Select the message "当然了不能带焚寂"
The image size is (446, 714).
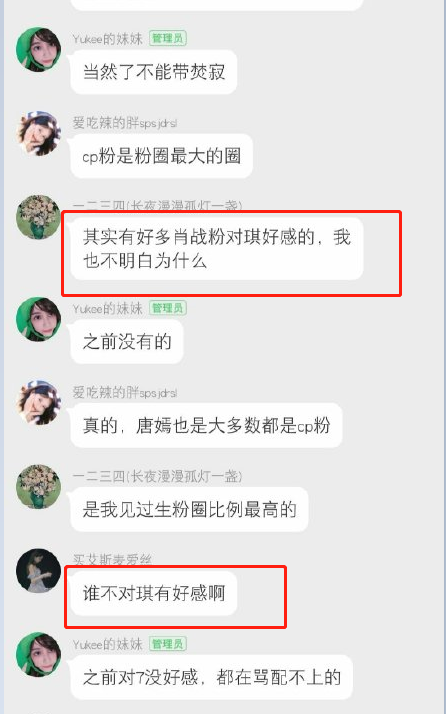click(154, 72)
